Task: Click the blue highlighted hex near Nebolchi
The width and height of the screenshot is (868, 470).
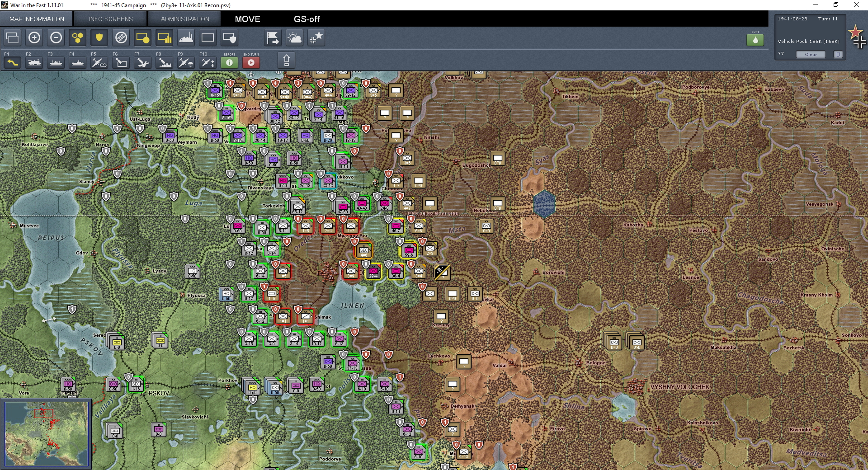Action: coord(544,204)
